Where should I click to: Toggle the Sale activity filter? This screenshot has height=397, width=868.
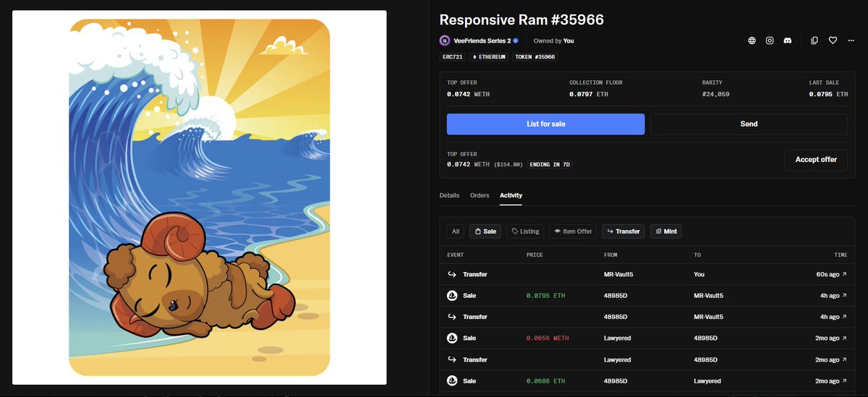tap(485, 231)
